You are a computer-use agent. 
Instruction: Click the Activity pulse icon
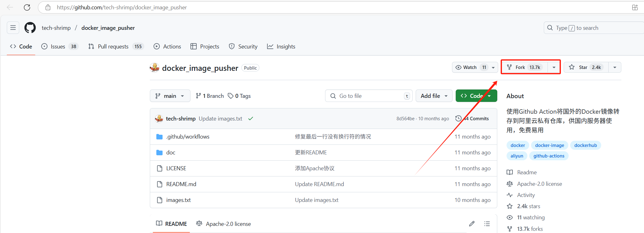click(x=510, y=195)
